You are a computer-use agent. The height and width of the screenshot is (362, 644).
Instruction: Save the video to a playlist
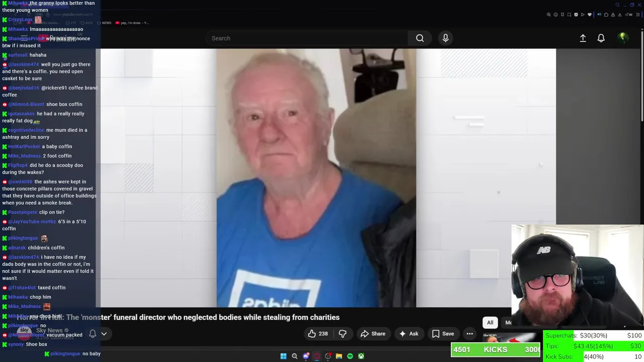[443, 333]
